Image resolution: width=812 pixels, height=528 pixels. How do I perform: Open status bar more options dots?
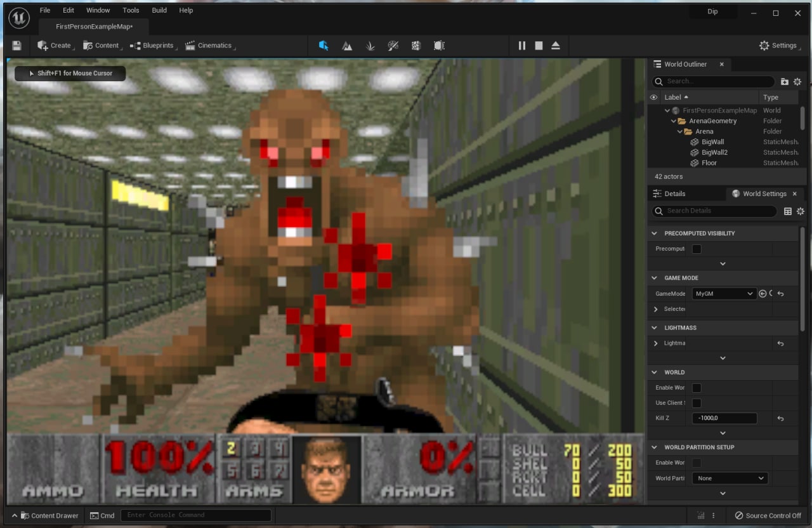[x=714, y=515]
